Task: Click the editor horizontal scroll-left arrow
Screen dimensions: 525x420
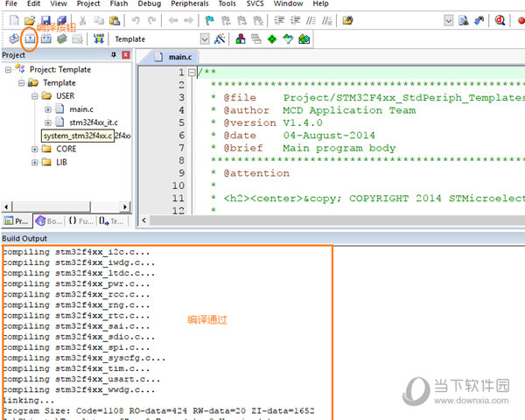Action: 144,220
